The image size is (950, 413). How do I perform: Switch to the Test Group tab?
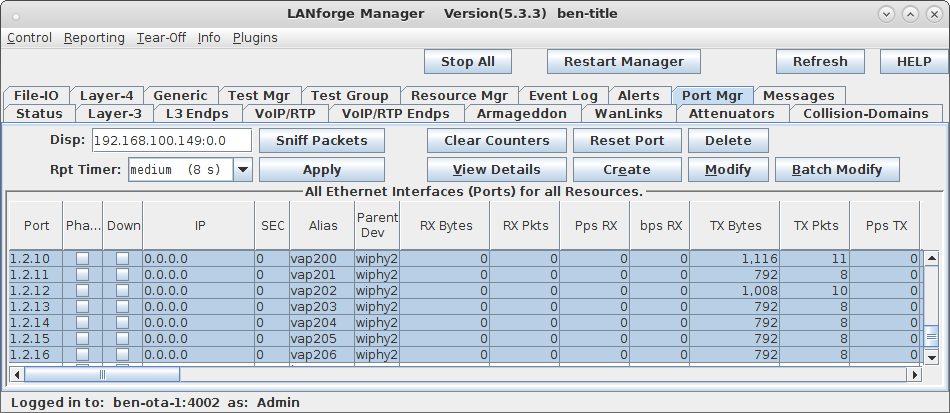pyautogui.click(x=350, y=96)
